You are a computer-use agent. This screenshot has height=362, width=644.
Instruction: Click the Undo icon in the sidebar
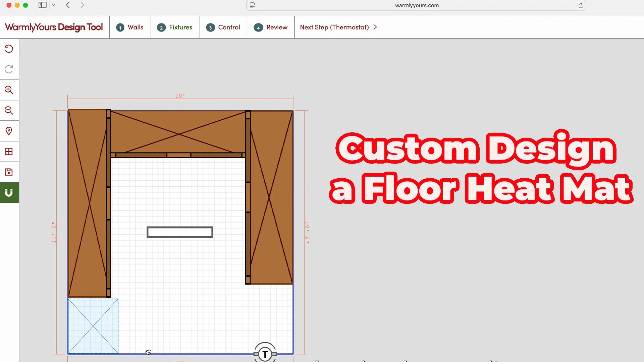9,49
